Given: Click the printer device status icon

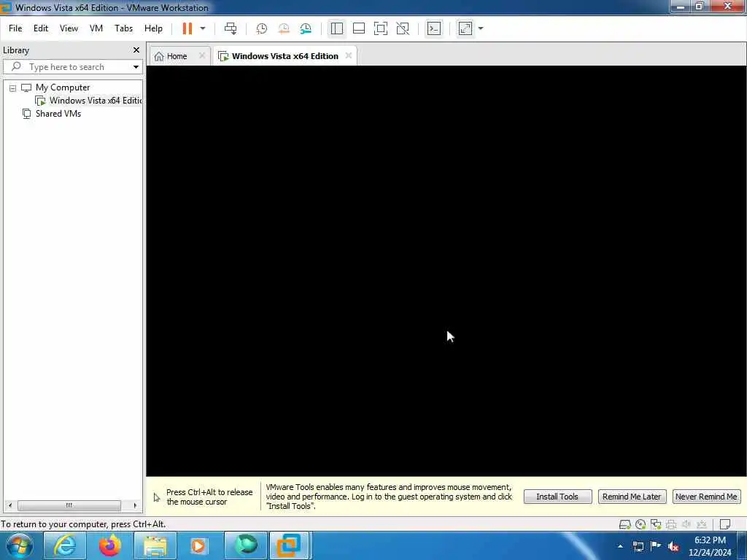Looking at the screenshot, I should [671, 525].
